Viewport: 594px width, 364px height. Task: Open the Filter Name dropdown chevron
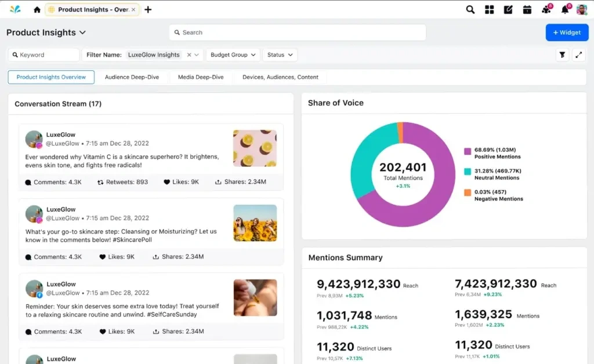(x=197, y=55)
